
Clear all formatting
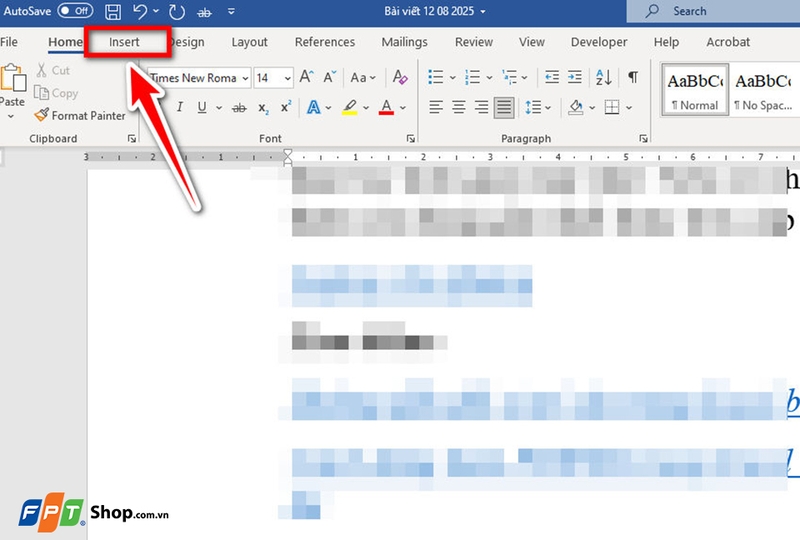tap(399, 77)
